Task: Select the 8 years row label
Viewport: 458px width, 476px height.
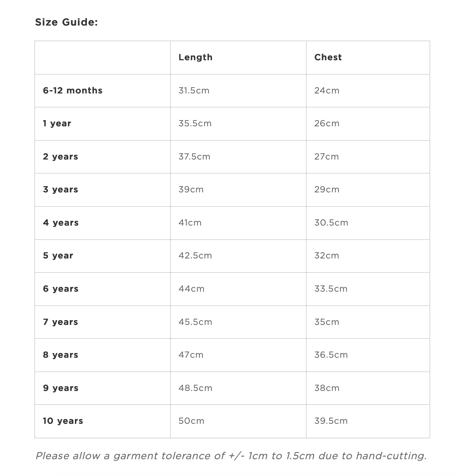Action: [61, 355]
